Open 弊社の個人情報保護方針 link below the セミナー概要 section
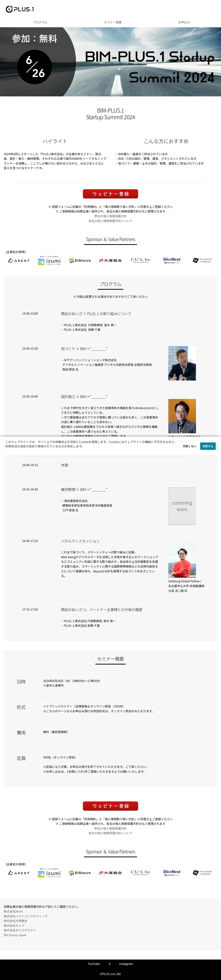 click(110, 828)
